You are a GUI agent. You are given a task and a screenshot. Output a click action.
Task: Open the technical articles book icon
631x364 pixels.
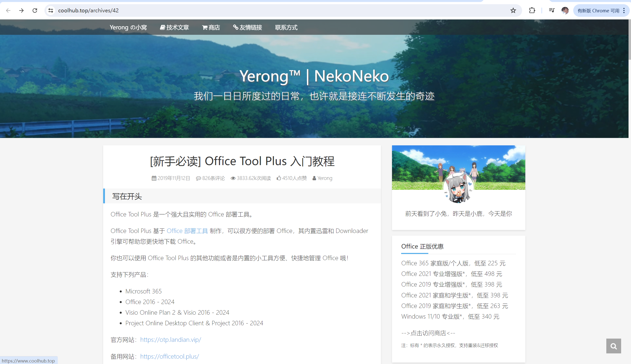162,27
